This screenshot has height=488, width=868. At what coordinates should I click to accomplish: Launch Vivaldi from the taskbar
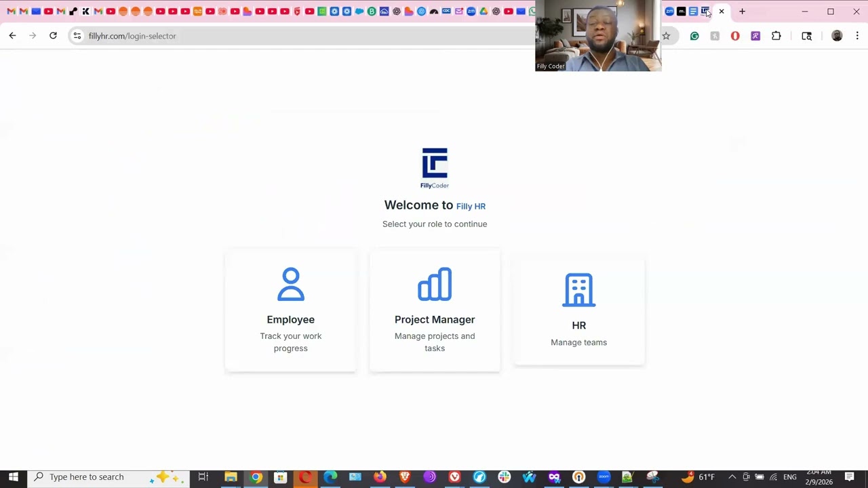[x=454, y=477]
